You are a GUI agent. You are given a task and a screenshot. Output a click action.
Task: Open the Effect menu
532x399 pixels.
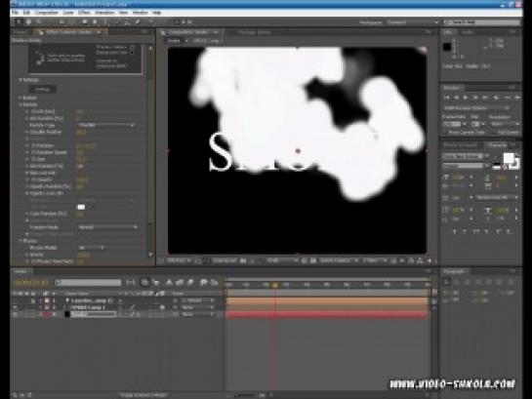tap(84, 13)
